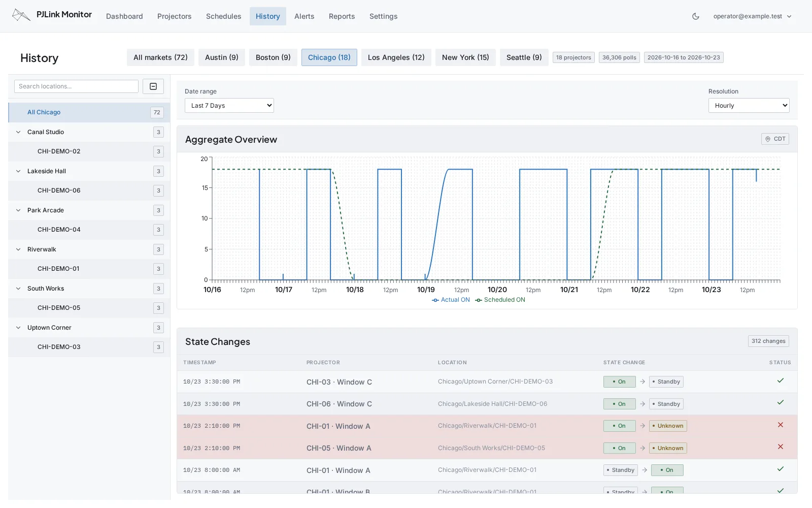Filter by the Boston (9) market
812x508 pixels.
click(273, 57)
